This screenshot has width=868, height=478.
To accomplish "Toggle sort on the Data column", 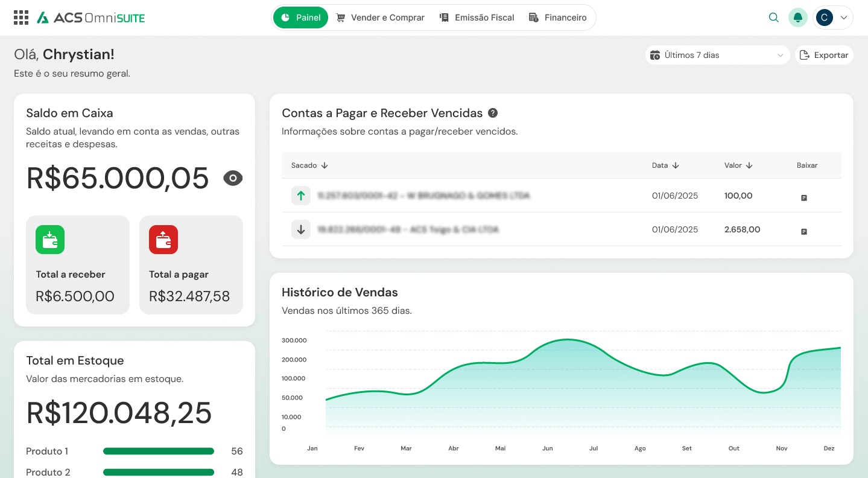I will tap(675, 165).
